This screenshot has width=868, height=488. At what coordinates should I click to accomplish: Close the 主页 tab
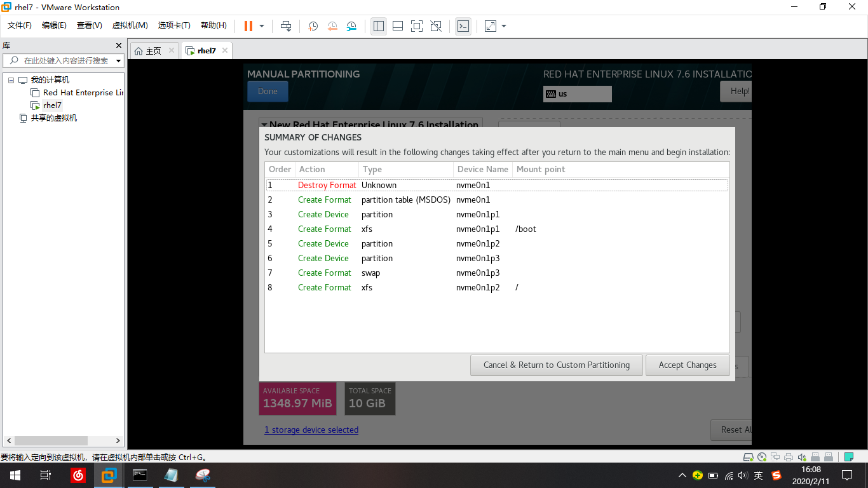pyautogui.click(x=172, y=51)
